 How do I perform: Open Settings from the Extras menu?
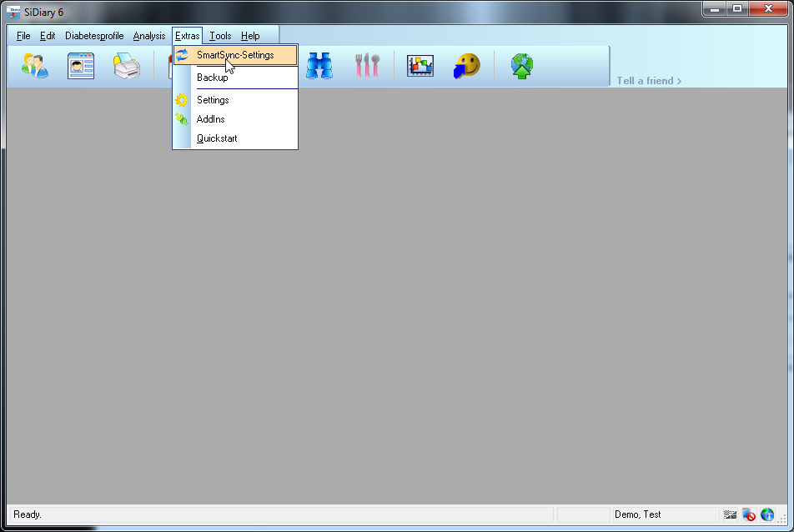[213, 100]
